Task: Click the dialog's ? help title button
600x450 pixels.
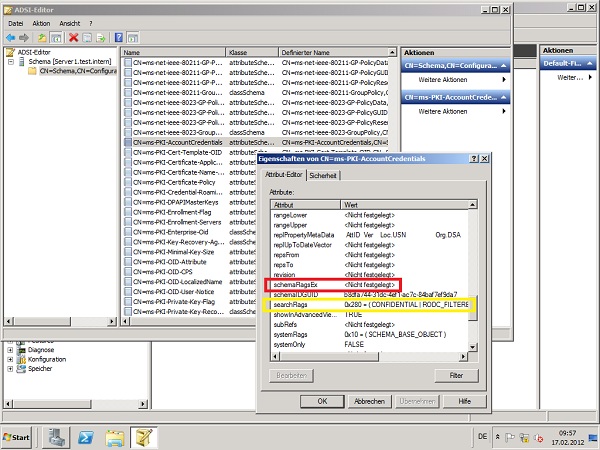Action: [474, 158]
